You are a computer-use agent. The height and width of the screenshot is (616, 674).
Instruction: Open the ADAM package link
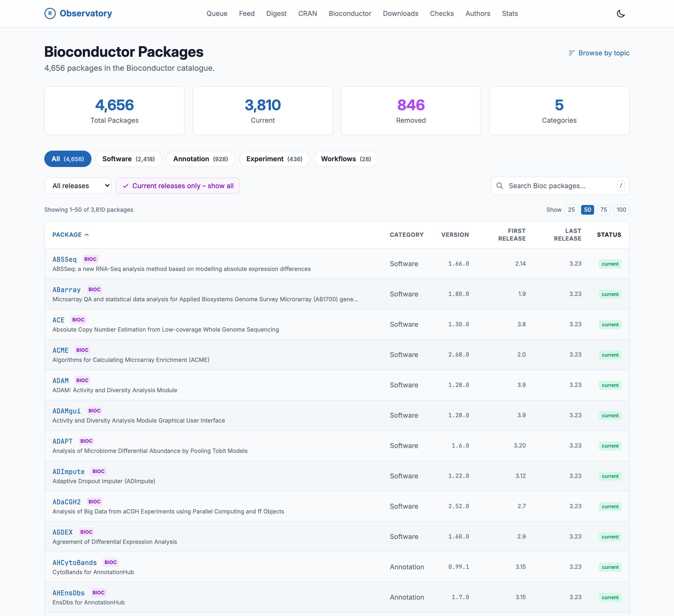coord(60,381)
